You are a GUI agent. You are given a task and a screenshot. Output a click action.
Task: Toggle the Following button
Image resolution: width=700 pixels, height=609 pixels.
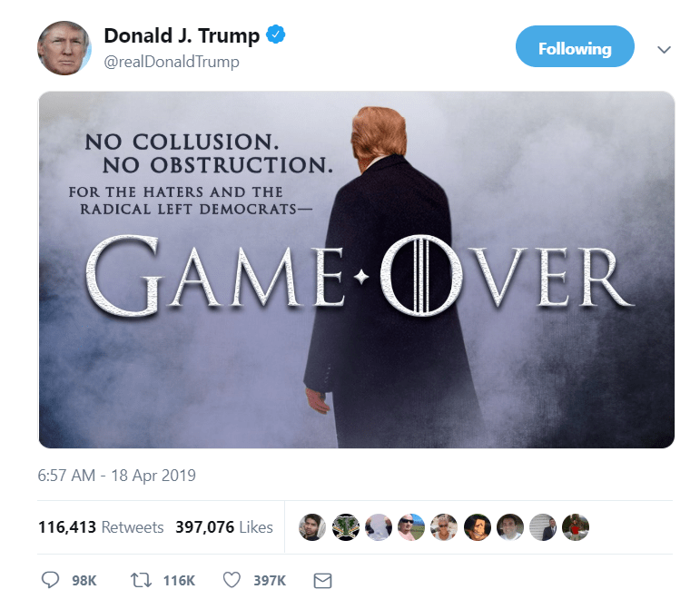pos(575,46)
